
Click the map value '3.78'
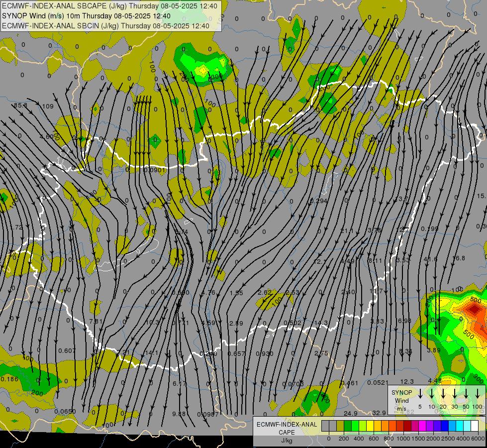click(x=374, y=230)
